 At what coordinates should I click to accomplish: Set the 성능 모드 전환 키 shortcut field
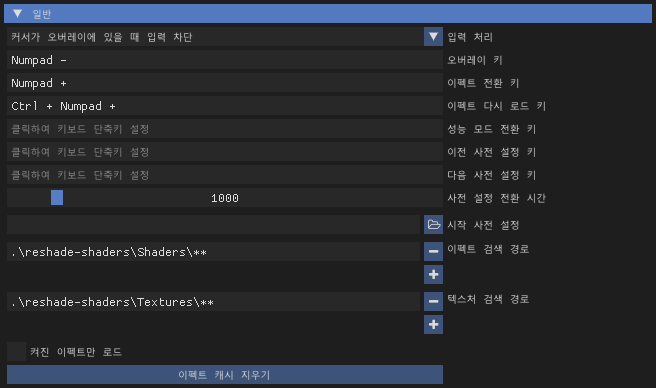click(225, 129)
